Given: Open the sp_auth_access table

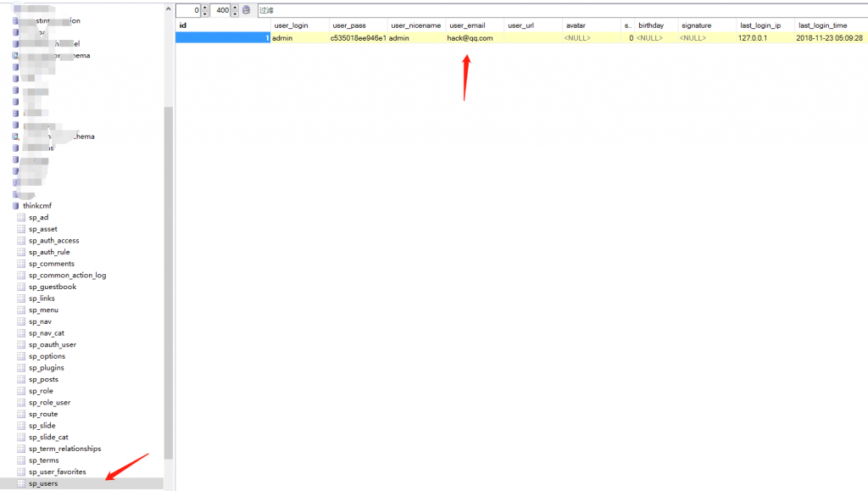Looking at the screenshot, I should coord(53,241).
